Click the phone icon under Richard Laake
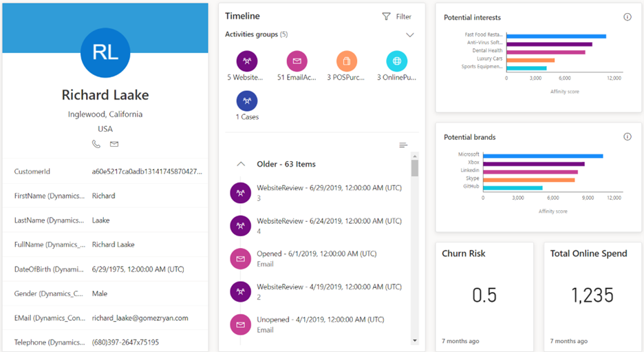 click(x=96, y=144)
